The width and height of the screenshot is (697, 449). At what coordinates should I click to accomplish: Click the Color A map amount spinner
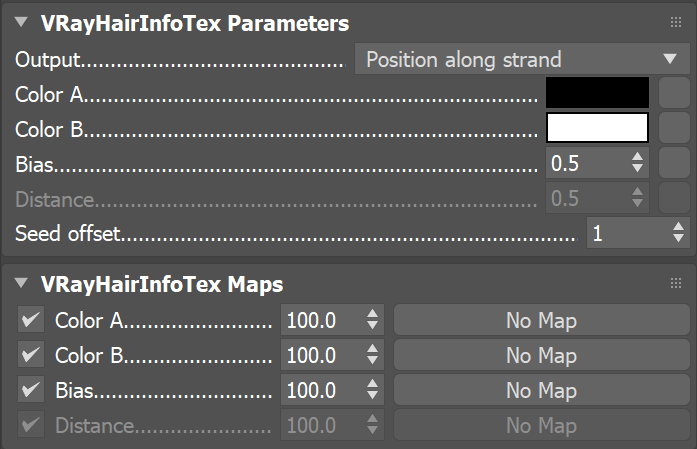pos(373,320)
